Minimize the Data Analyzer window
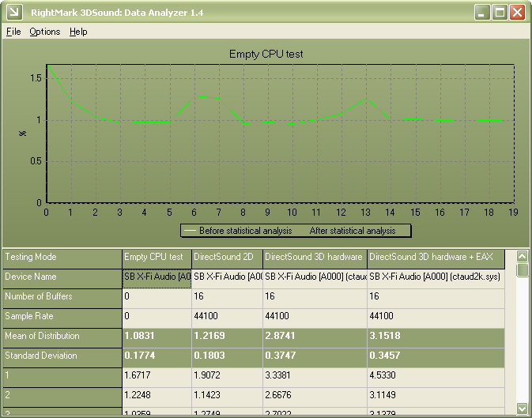 pyautogui.click(x=482, y=12)
